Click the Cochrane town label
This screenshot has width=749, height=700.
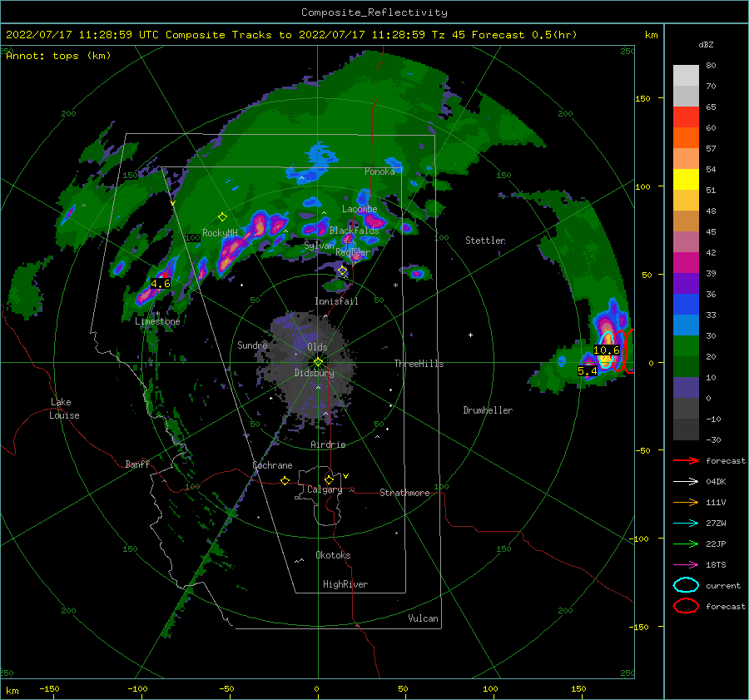tap(272, 465)
